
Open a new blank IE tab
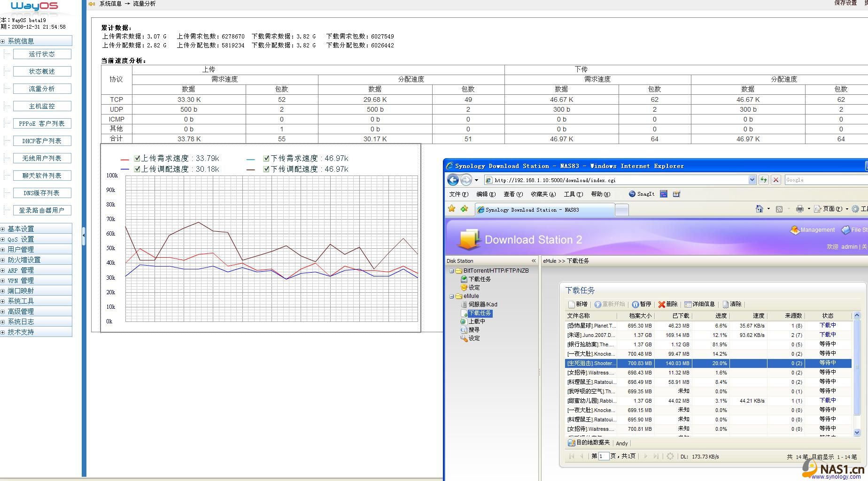pyautogui.click(x=621, y=210)
